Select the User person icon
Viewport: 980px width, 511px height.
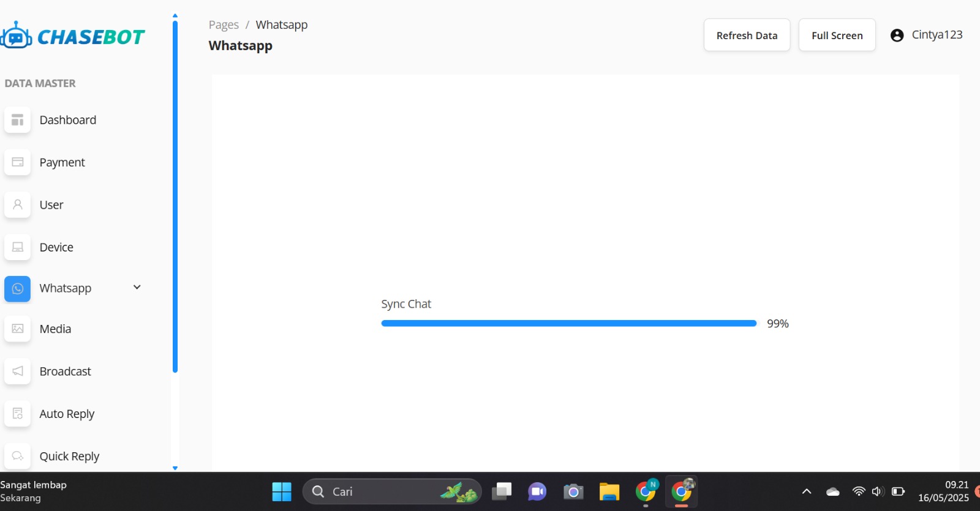pos(17,205)
